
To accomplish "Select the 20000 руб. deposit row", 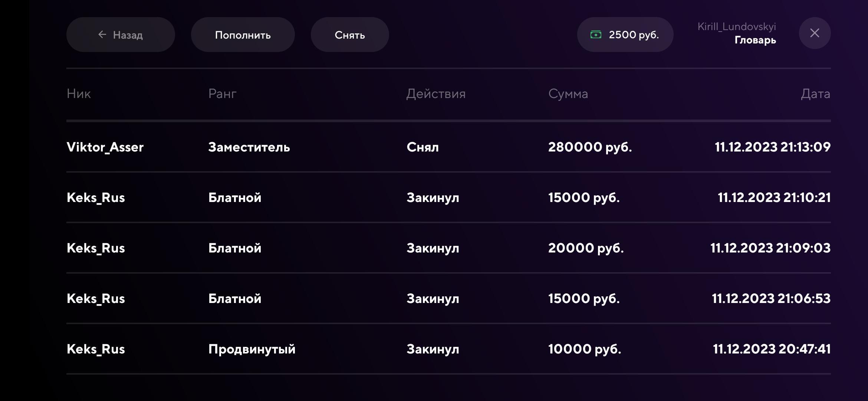I will [586, 248].
